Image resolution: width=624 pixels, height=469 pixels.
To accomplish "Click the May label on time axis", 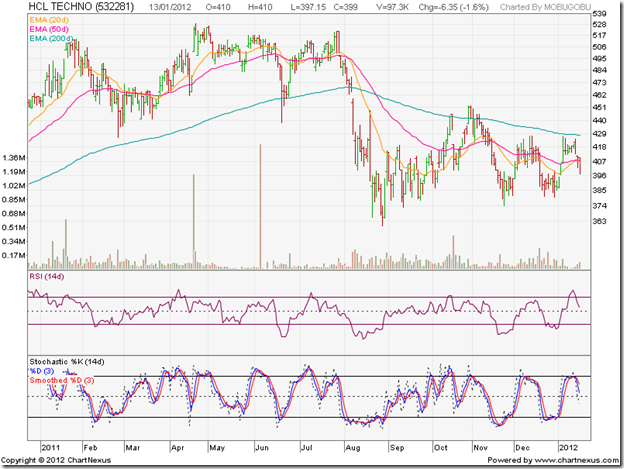I will (x=217, y=448).
